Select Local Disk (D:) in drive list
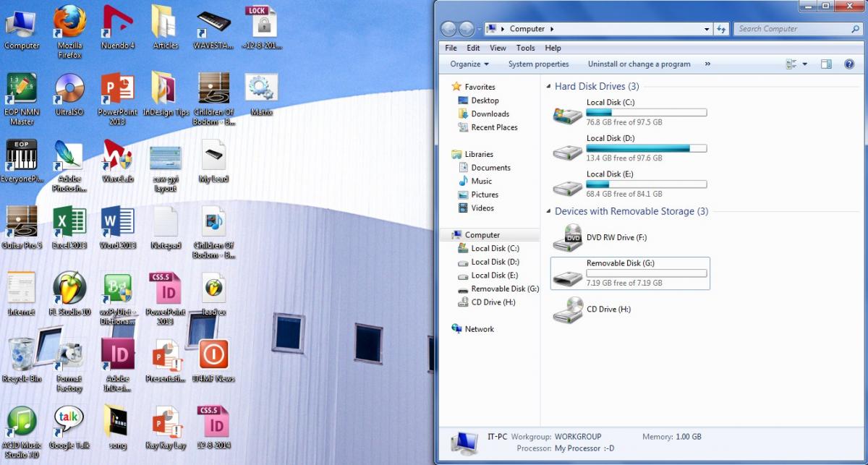The image size is (868, 465). (630, 148)
